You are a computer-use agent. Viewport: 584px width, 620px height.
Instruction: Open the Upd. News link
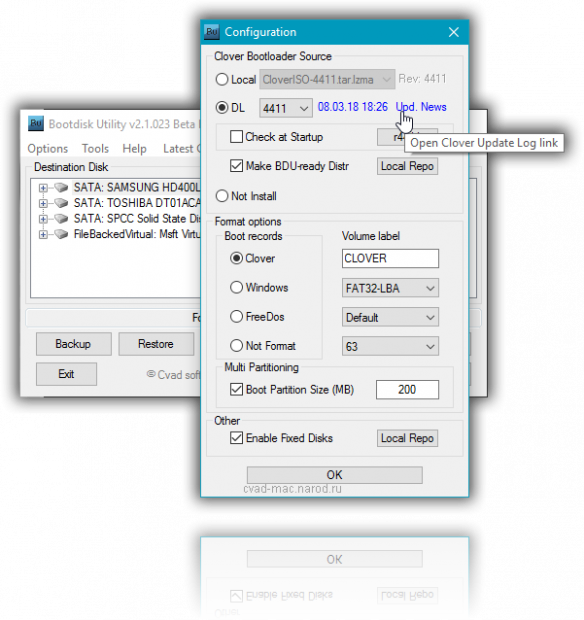(421, 107)
